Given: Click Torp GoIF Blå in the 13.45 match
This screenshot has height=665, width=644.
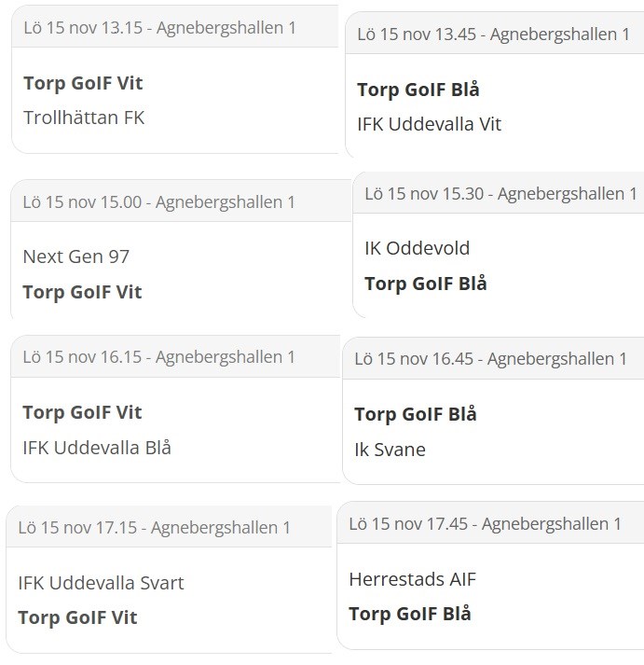Looking at the screenshot, I should coord(418,90).
